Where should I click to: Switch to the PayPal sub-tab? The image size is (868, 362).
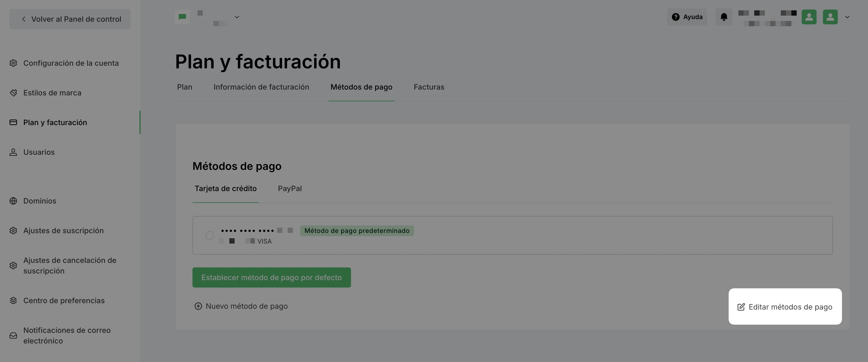[290, 189]
